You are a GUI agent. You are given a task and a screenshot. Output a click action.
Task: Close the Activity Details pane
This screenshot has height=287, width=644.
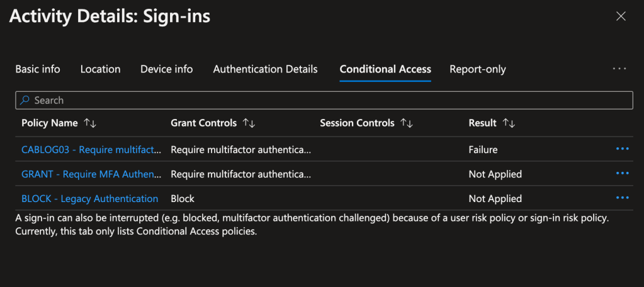point(621,17)
